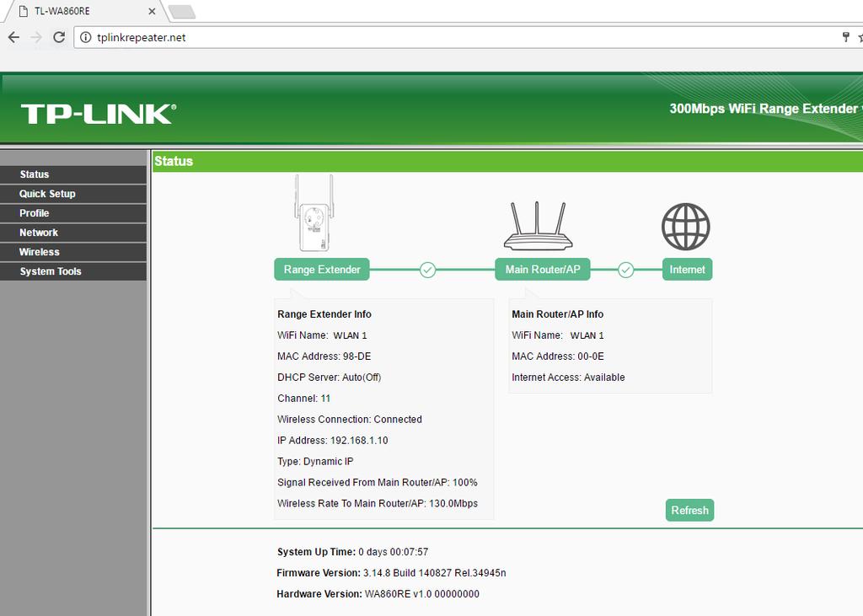Click the 300Mbps WiFi Range Extender title
Screen dimensions: 863x616
click(x=765, y=109)
